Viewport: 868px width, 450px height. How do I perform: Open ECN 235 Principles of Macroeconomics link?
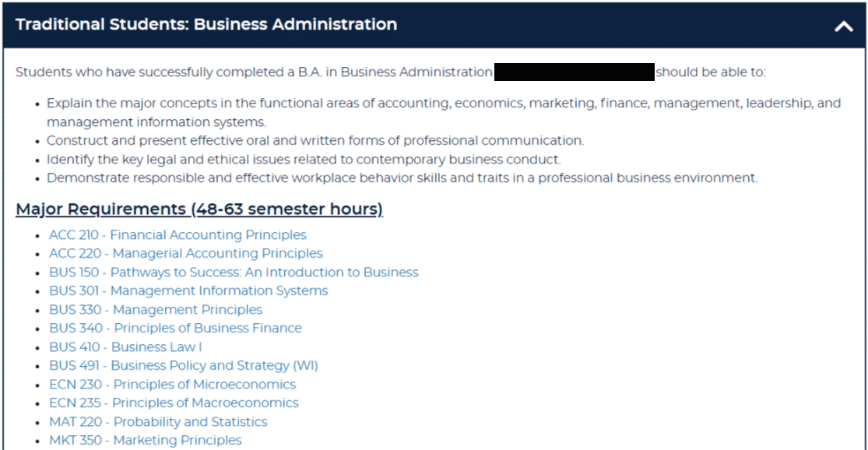174,403
